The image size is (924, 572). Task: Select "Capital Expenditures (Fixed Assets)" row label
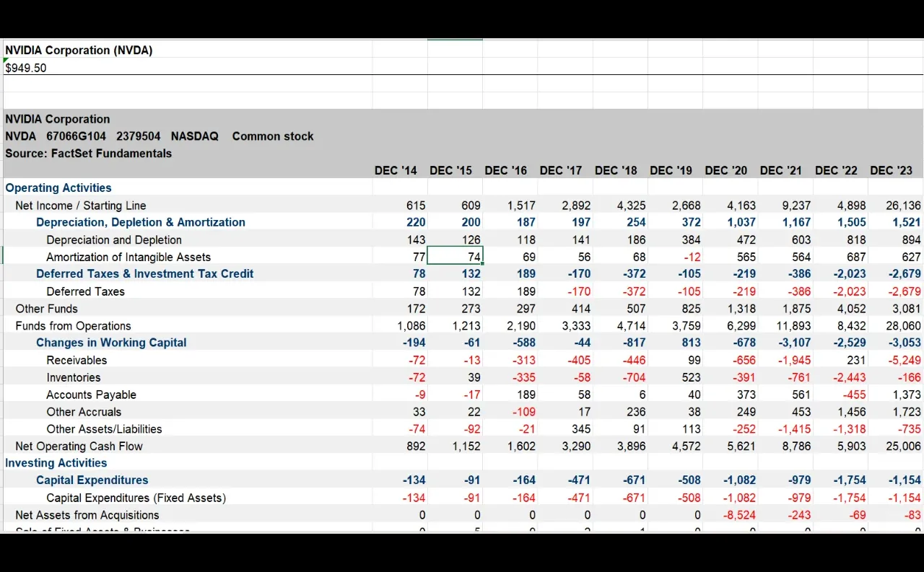(x=136, y=498)
